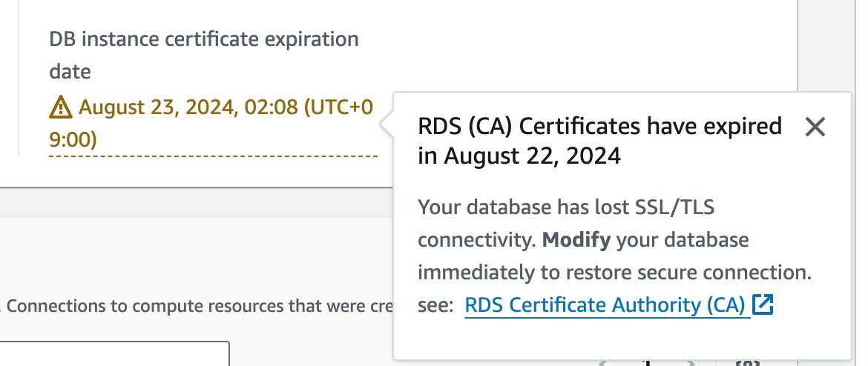The height and width of the screenshot is (366, 868).
Task: Go to the previous page with the left chevron
Action: (602, 363)
